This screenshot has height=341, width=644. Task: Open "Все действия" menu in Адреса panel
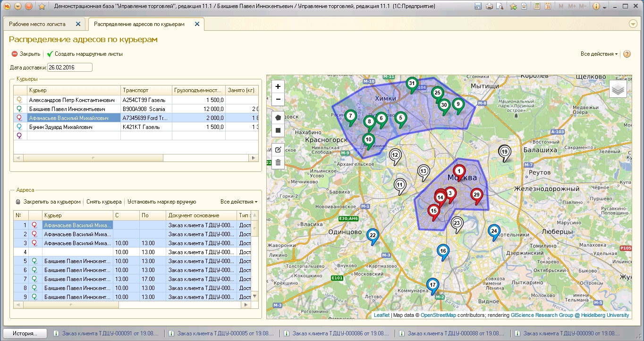[x=238, y=202]
